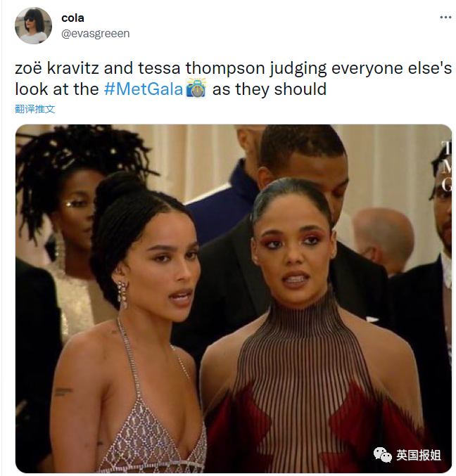Click the Met Gala hashflag emoji
This screenshot has height=476, width=456.
point(196,88)
